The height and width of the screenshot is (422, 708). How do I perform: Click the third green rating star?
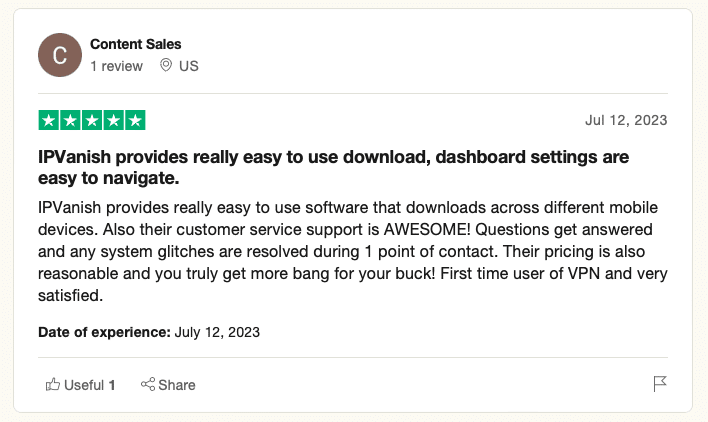(x=92, y=120)
